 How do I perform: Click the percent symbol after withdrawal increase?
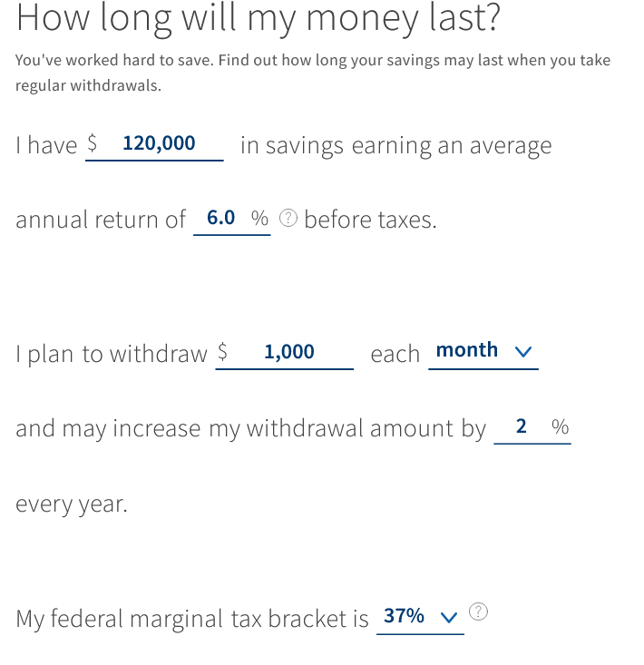[x=560, y=426]
